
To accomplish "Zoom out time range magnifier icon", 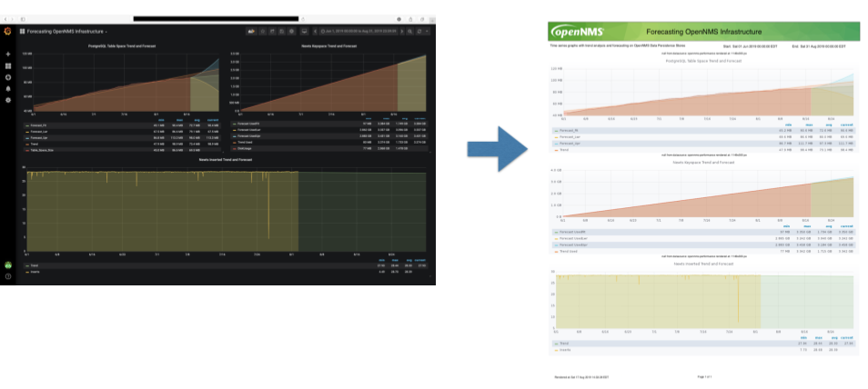I will coord(409,31).
